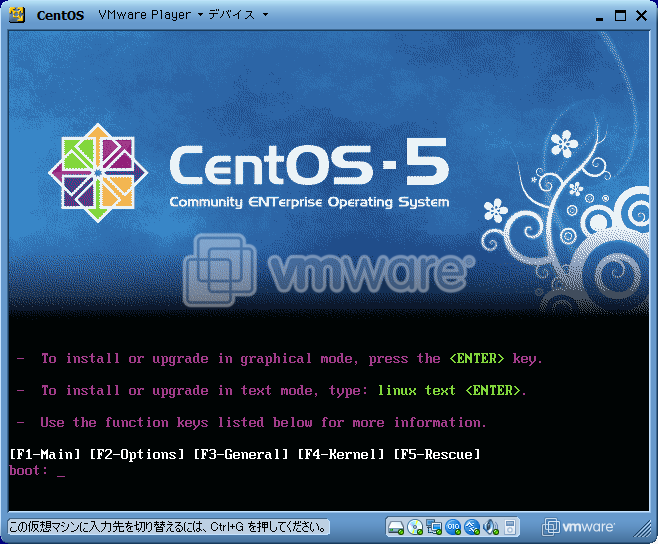Click the sound card speaker icon
This screenshot has width=658, height=544.
tap(491, 527)
